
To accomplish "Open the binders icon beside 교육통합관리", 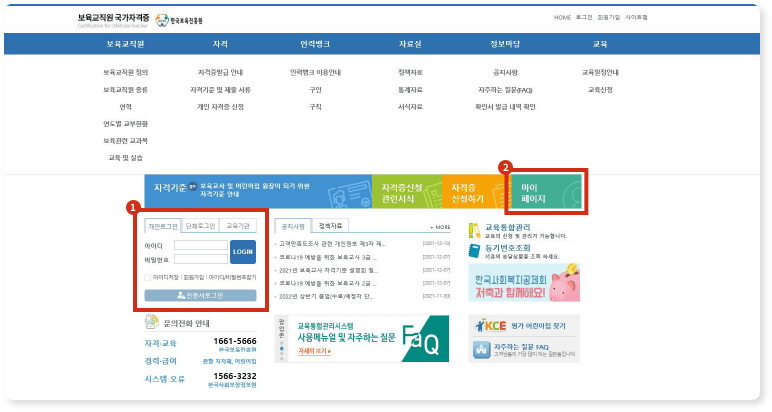I will coord(475,230).
